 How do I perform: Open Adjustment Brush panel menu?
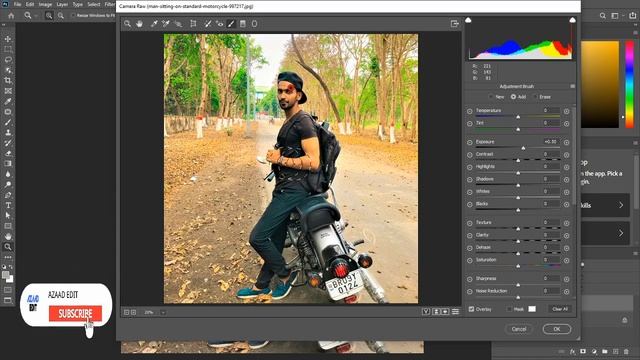[x=573, y=87]
